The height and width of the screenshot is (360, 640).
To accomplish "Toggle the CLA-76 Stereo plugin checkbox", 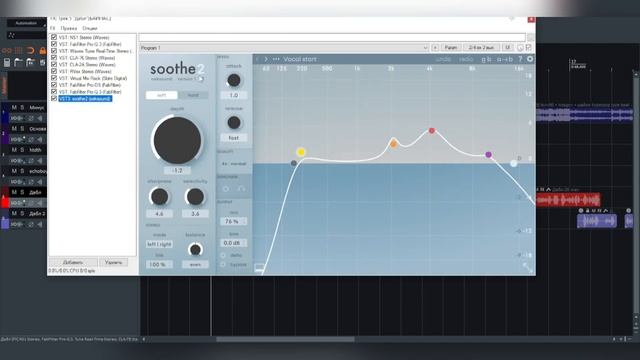I will [54, 58].
